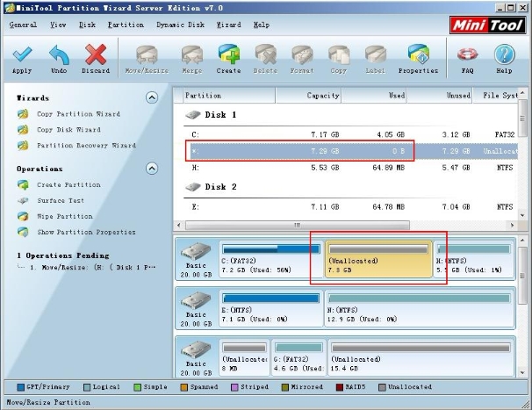The width and height of the screenshot is (532, 410).
Task: Open the General menu
Action: 23,25
